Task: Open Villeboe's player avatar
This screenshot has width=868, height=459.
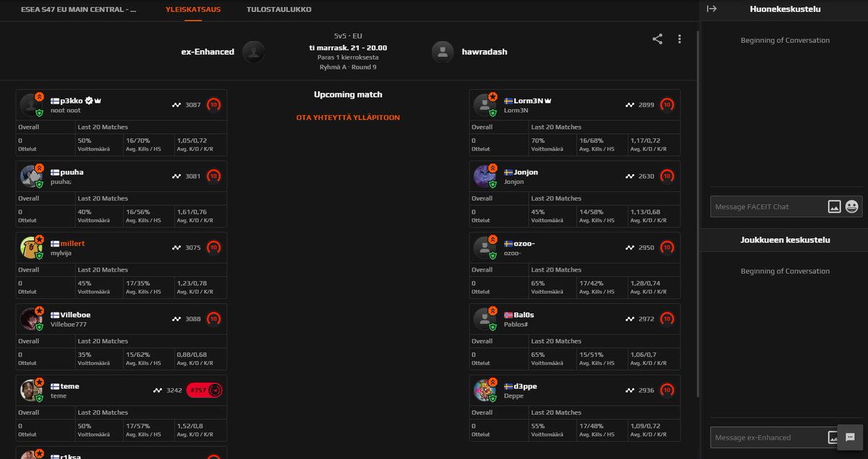Action: 31,319
